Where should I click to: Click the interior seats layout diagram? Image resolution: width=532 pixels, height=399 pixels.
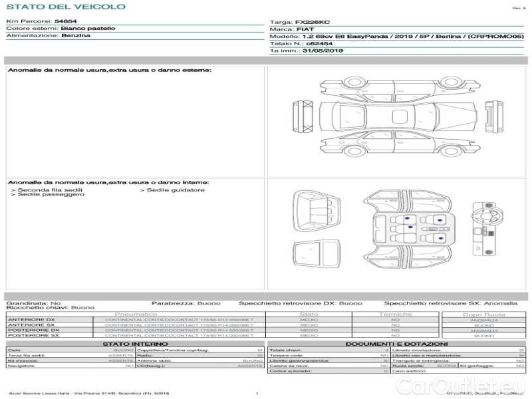pos(409,227)
